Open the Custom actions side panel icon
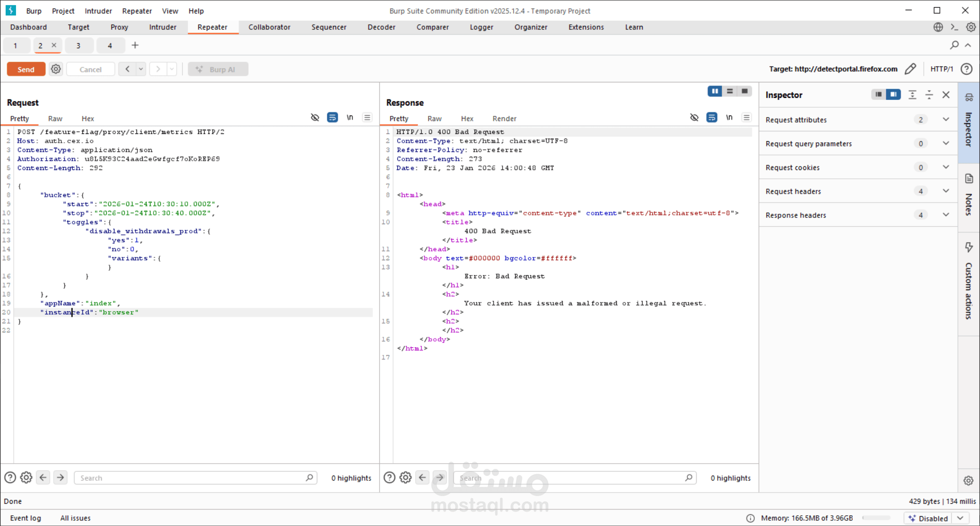980x526 pixels. click(969, 248)
